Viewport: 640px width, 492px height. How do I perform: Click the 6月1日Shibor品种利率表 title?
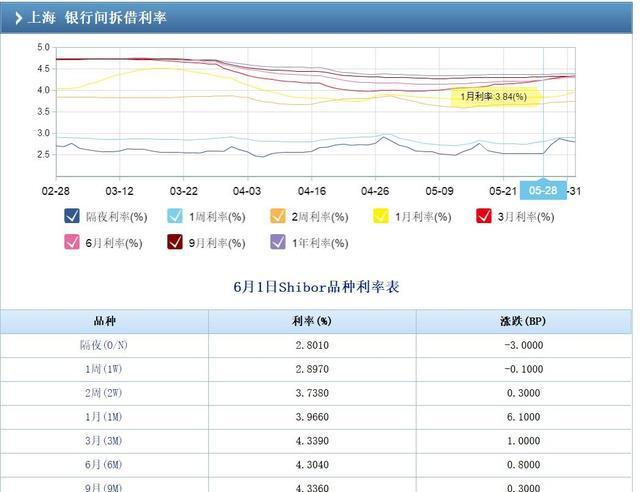point(316,287)
